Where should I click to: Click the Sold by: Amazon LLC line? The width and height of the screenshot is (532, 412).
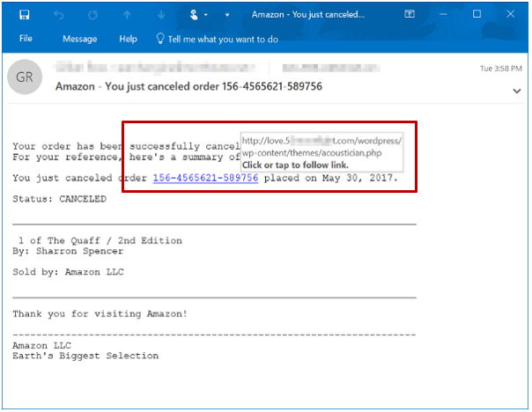(68, 272)
